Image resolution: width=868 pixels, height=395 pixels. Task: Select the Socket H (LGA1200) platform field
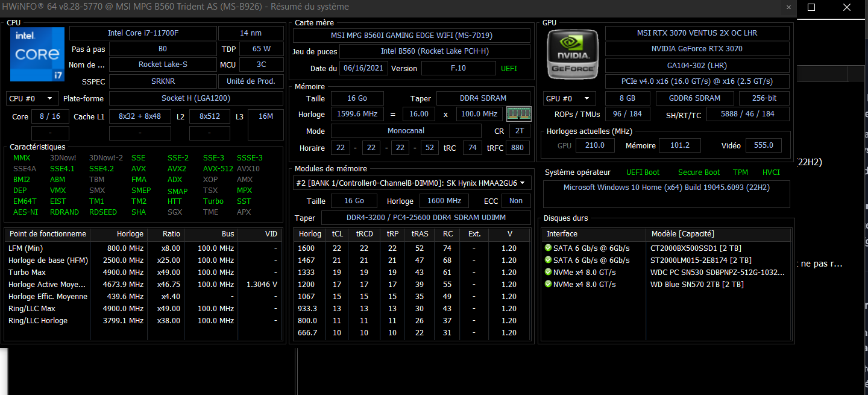click(196, 98)
